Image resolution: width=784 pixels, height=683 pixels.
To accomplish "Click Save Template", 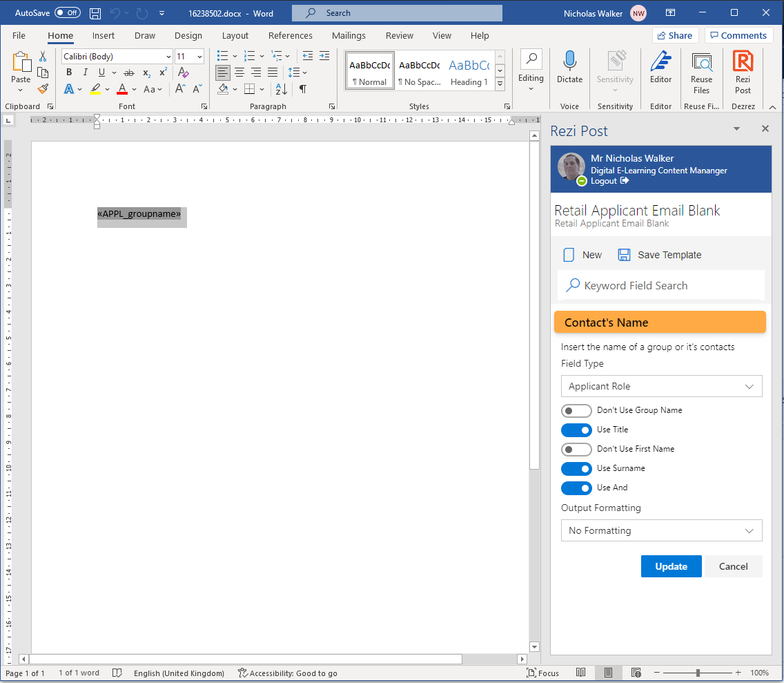I will (x=660, y=256).
